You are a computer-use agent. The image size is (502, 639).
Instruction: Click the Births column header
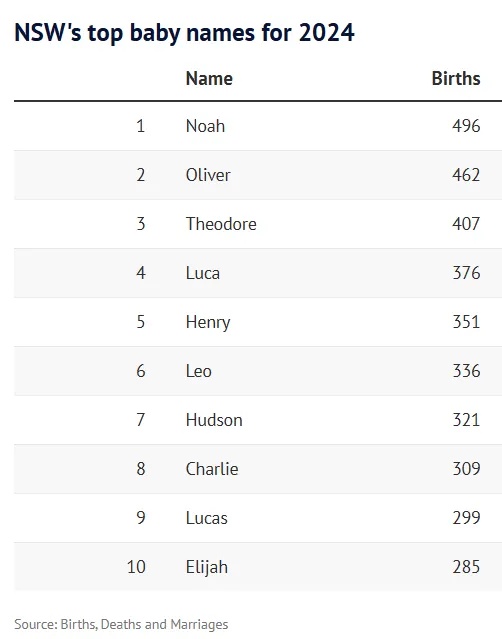[x=456, y=79]
